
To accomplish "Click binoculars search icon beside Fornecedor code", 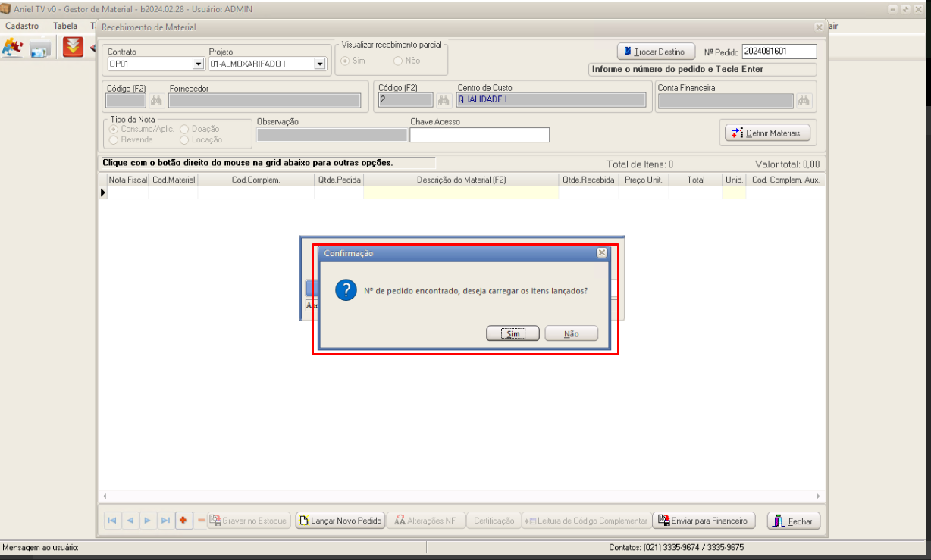I will [x=156, y=100].
